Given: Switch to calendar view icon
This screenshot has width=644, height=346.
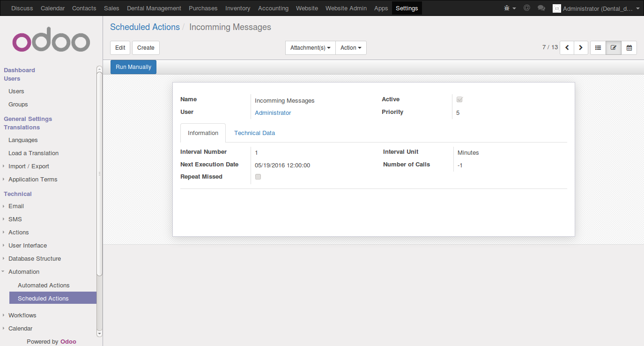Looking at the screenshot, I should 629,48.
